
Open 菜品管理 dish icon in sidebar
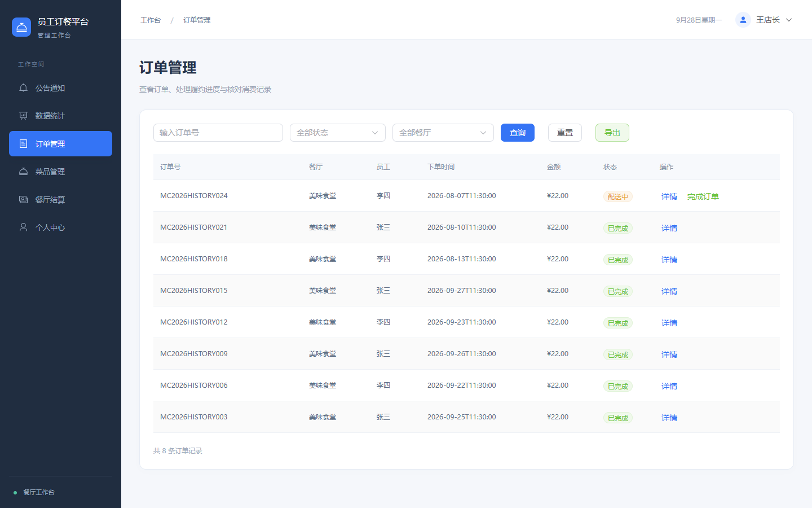tap(23, 172)
